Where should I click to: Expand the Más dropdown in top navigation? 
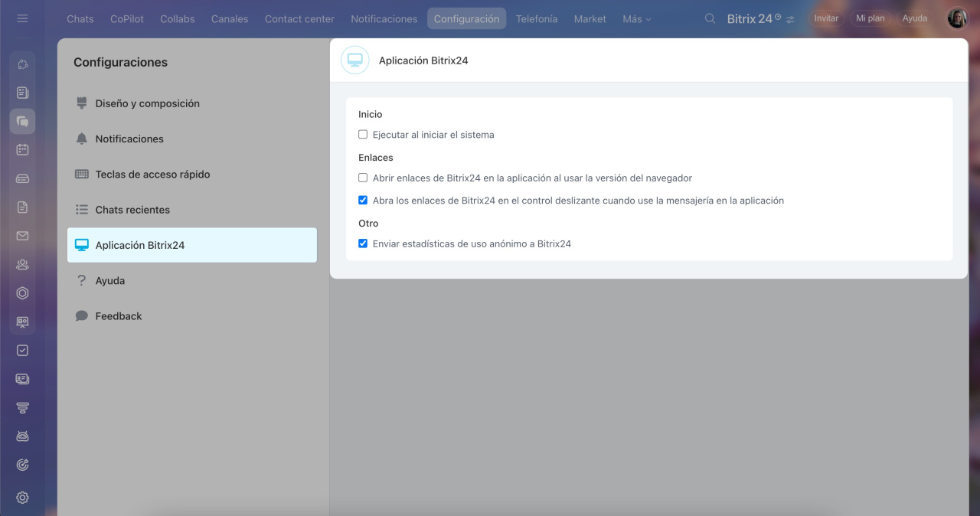tap(636, 19)
